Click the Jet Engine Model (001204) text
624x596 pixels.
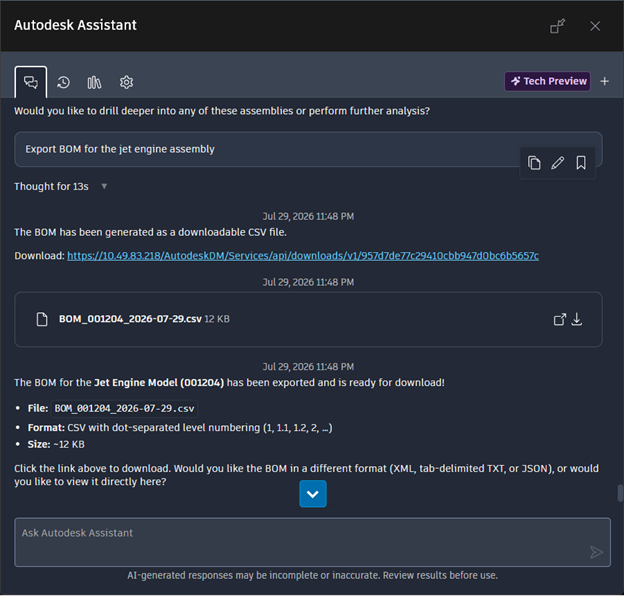[159, 383]
